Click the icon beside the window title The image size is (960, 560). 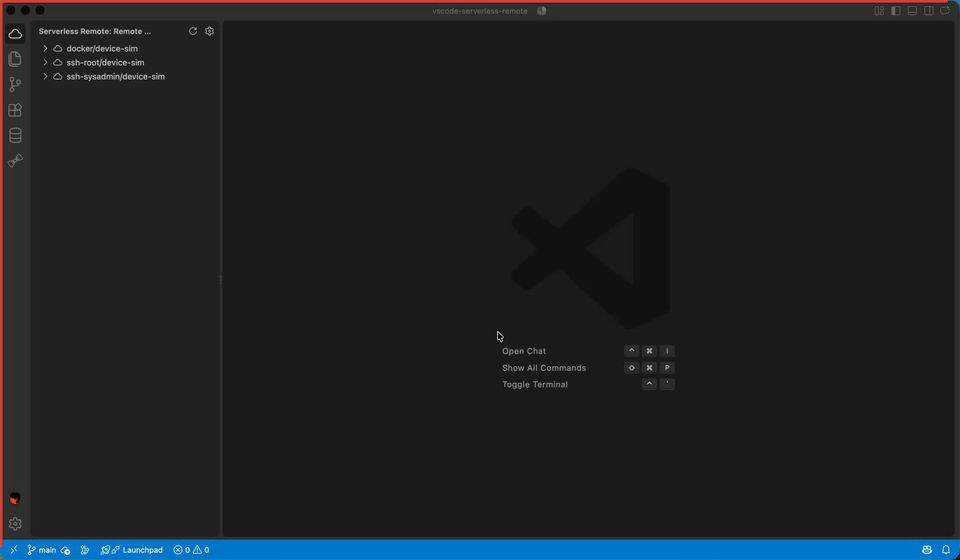(x=541, y=11)
